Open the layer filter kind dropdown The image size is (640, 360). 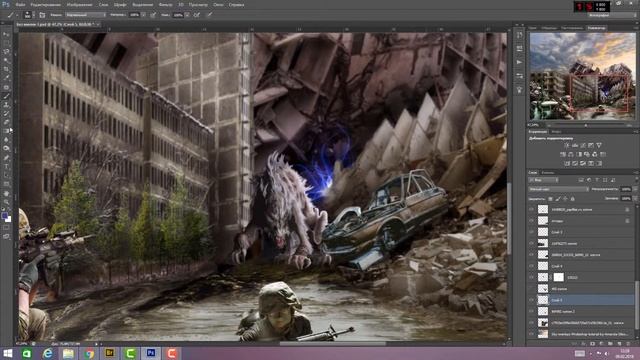click(x=544, y=180)
